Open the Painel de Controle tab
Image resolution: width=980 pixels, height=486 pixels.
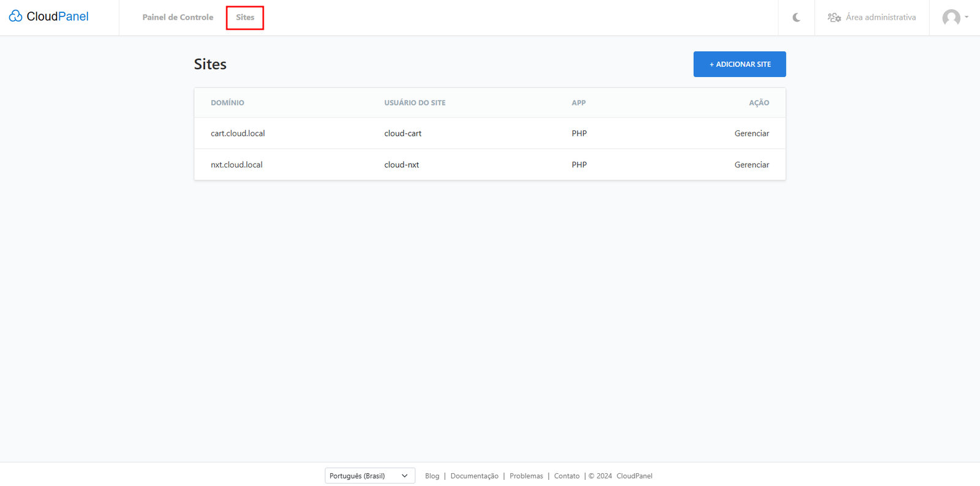coord(178,17)
